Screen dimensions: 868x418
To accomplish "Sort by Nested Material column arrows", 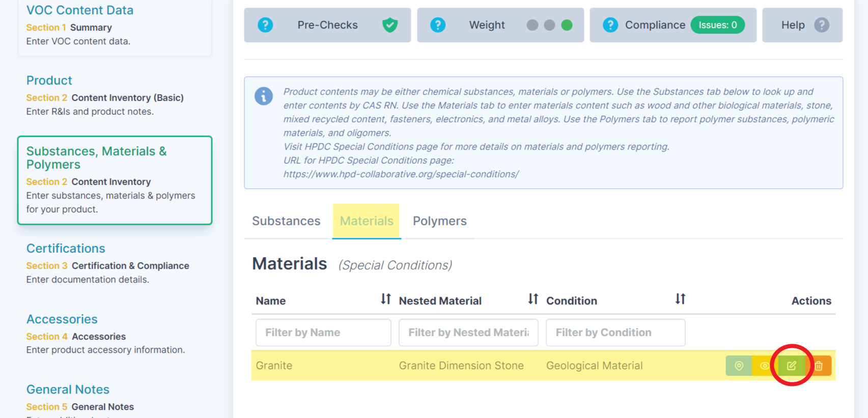I will 533,299.
